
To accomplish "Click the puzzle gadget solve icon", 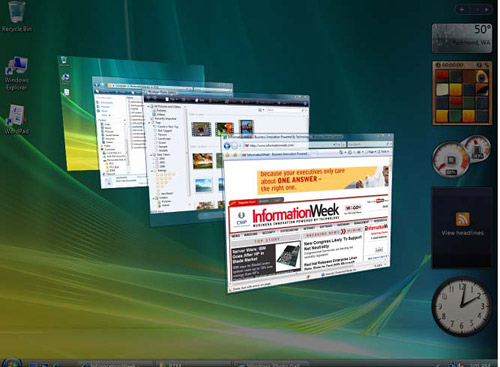I will pos(487,65).
